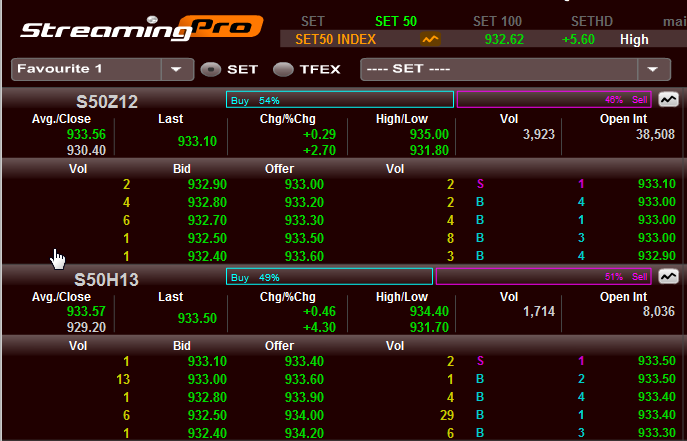Click S50H13 offer price 934.20
Viewport: 687px width, 441px height.
point(304,433)
